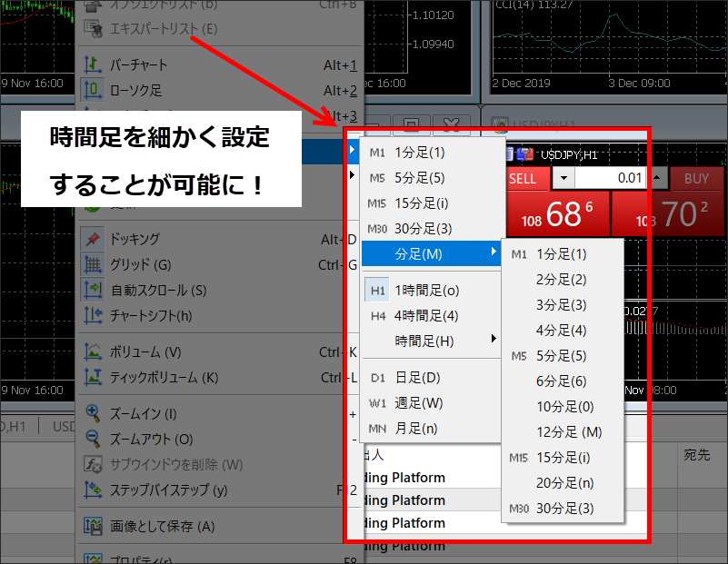The height and width of the screenshot is (564, 728).
Task: Toggle the grid icon (グリッド)
Action: pyautogui.click(x=93, y=264)
